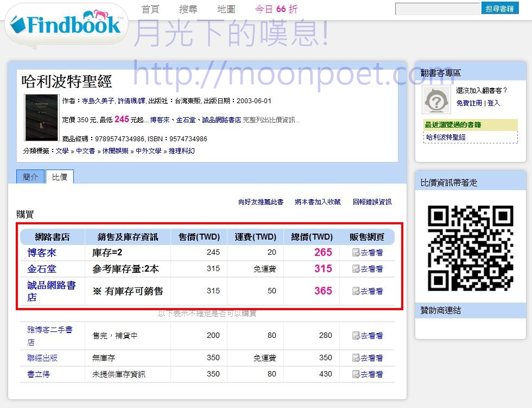
Task: Click the 去看看 icon for 雅博客二手書店
Action: pyautogui.click(x=356, y=336)
